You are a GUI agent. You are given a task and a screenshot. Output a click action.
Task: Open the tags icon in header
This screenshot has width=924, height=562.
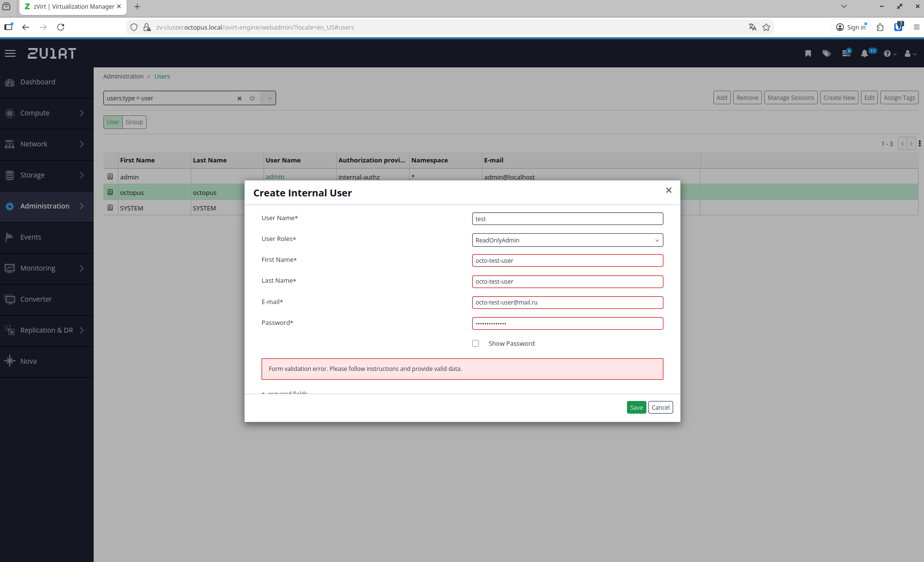tap(826, 53)
